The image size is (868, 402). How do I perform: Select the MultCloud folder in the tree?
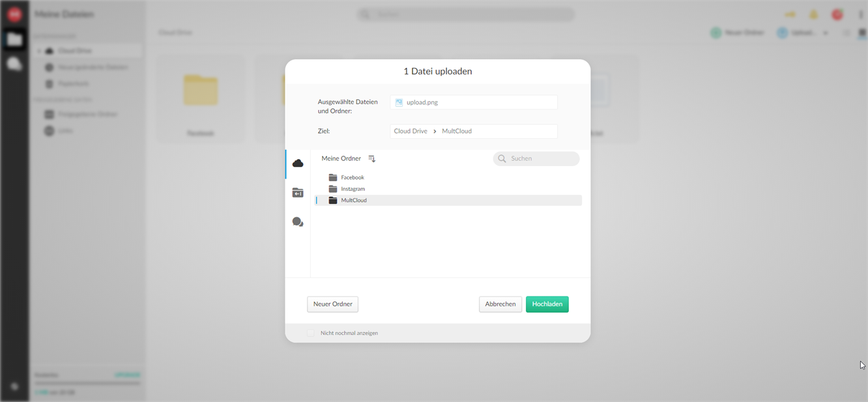(x=354, y=201)
